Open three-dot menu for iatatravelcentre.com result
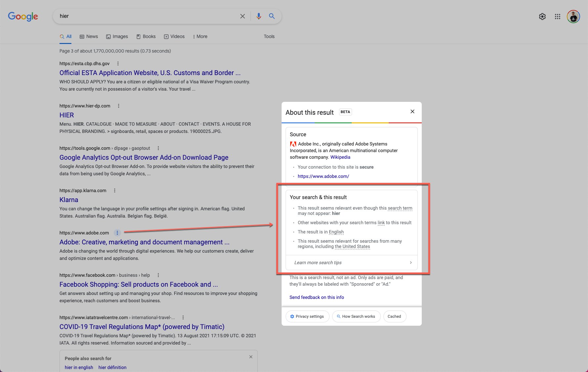This screenshot has height=372, width=588. [183, 317]
